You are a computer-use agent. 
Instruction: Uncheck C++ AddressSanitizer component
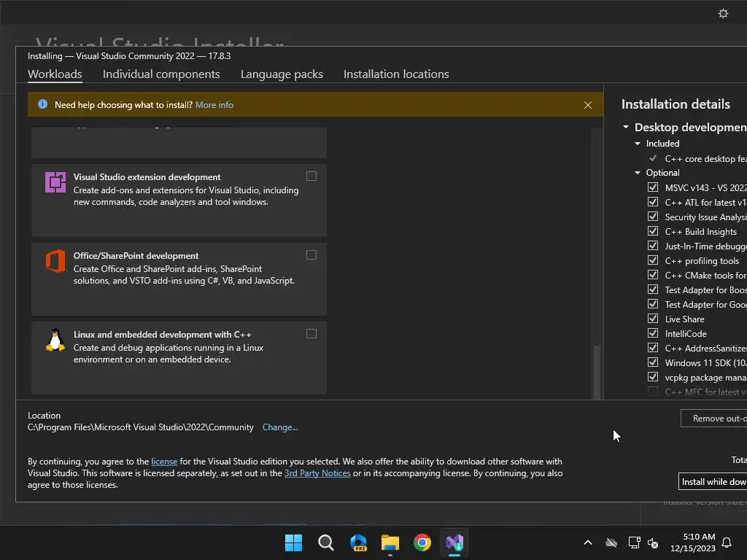tap(653, 348)
